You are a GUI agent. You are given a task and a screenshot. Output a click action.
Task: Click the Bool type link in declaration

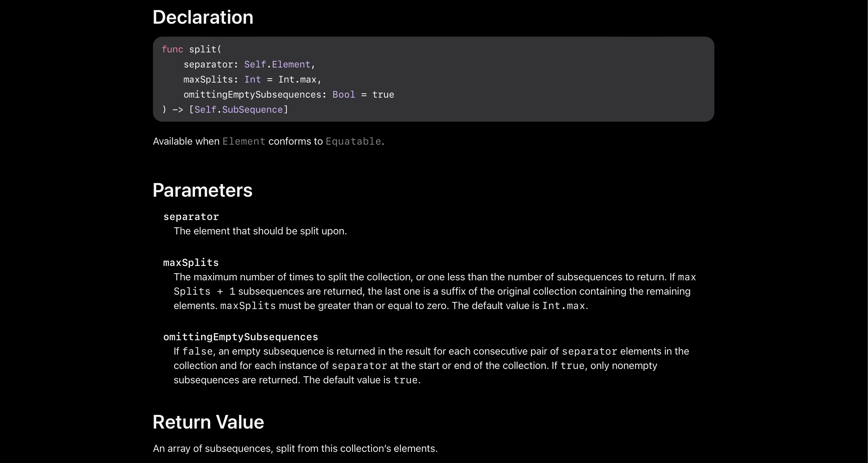[x=344, y=95]
